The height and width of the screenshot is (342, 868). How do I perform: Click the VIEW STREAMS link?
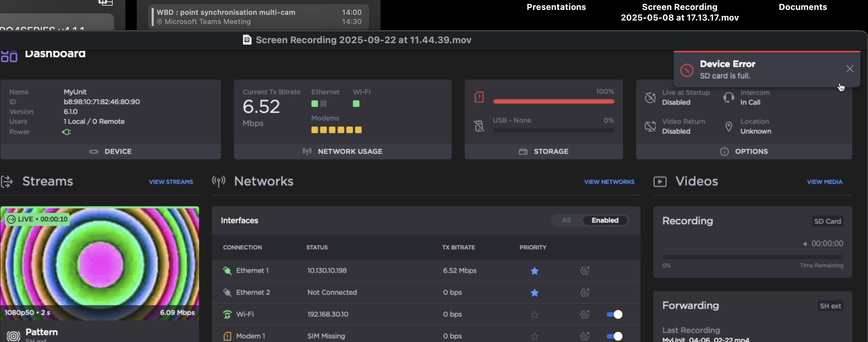(x=171, y=182)
